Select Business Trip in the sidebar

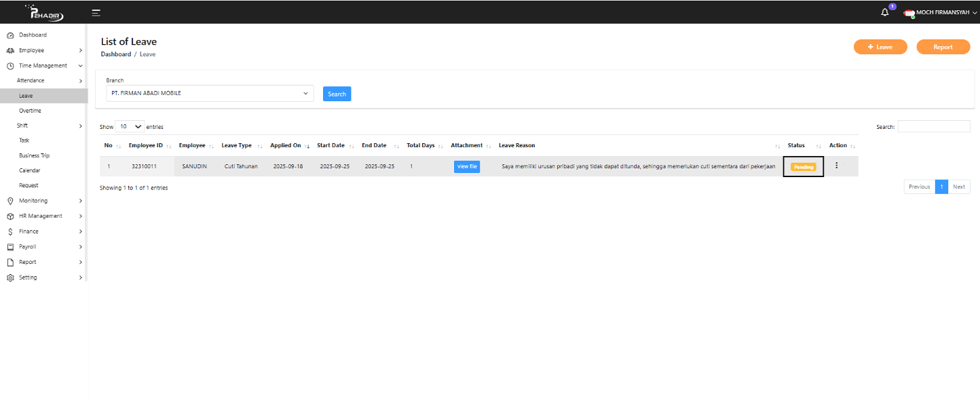[x=34, y=155]
